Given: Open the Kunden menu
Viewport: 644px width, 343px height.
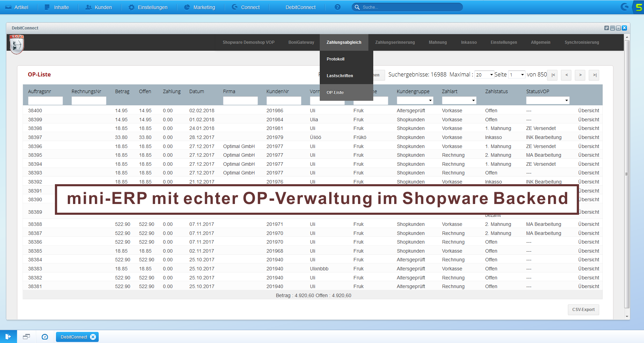Looking at the screenshot, I should [x=99, y=7].
